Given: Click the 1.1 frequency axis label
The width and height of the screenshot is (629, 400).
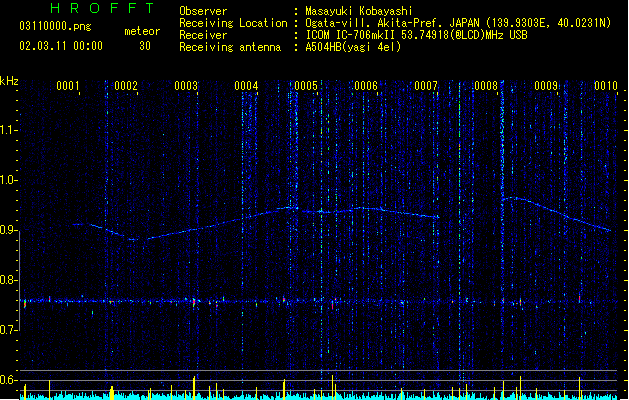Looking at the screenshot, I should pos(8,130).
